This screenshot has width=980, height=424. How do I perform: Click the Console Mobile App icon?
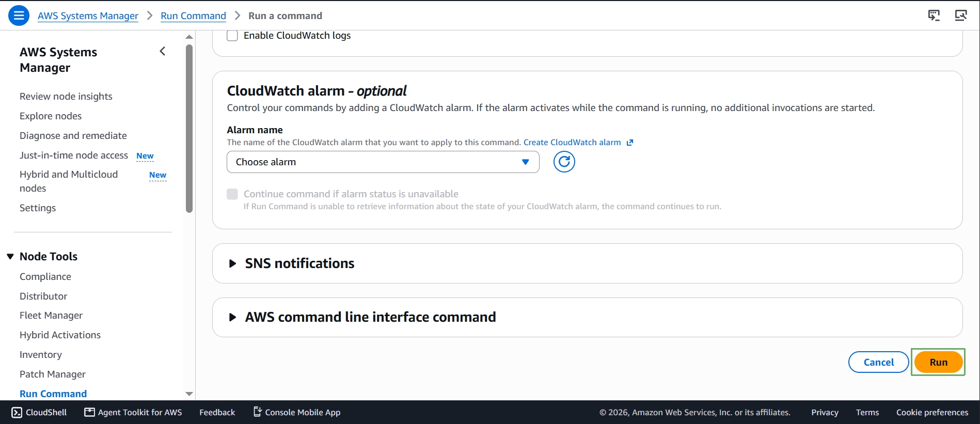257,412
